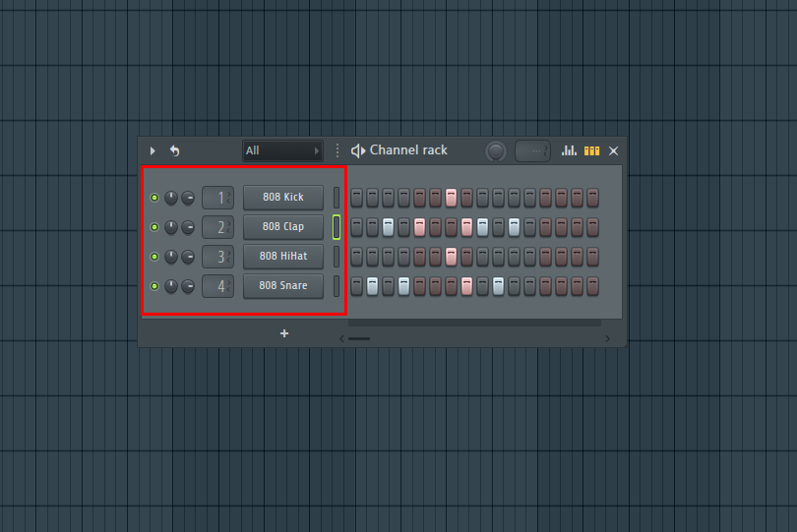Viewport: 797px width, 532px height.
Task: Toggle the yellow step/piano roll view icon
Action: click(591, 150)
